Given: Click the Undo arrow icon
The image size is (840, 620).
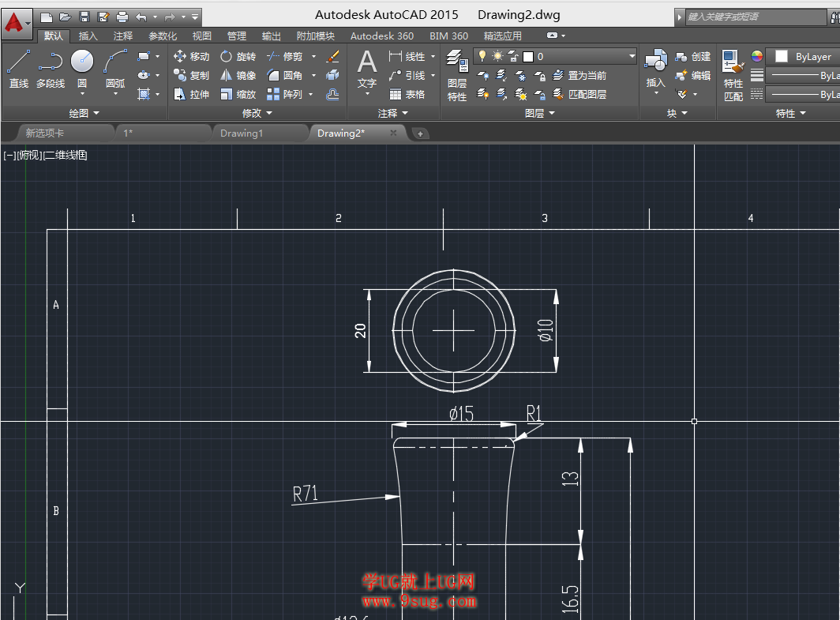Looking at the screenshot, I should point(141,17).
